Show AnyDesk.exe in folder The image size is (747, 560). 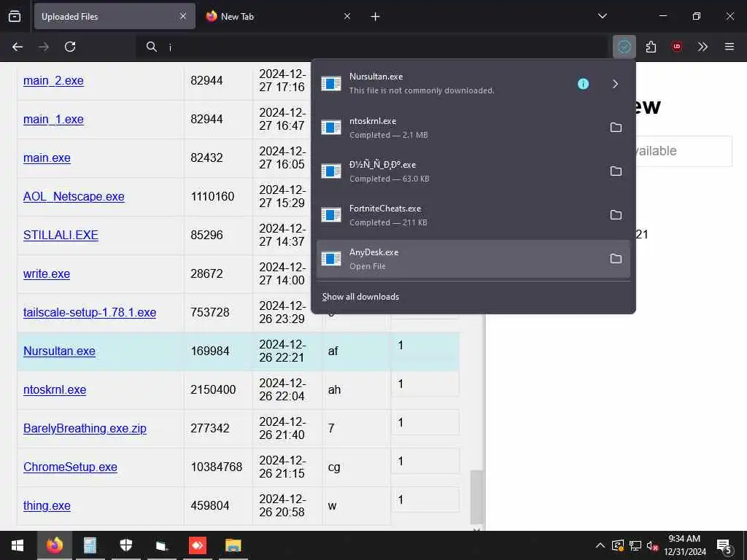click(616, 259)
